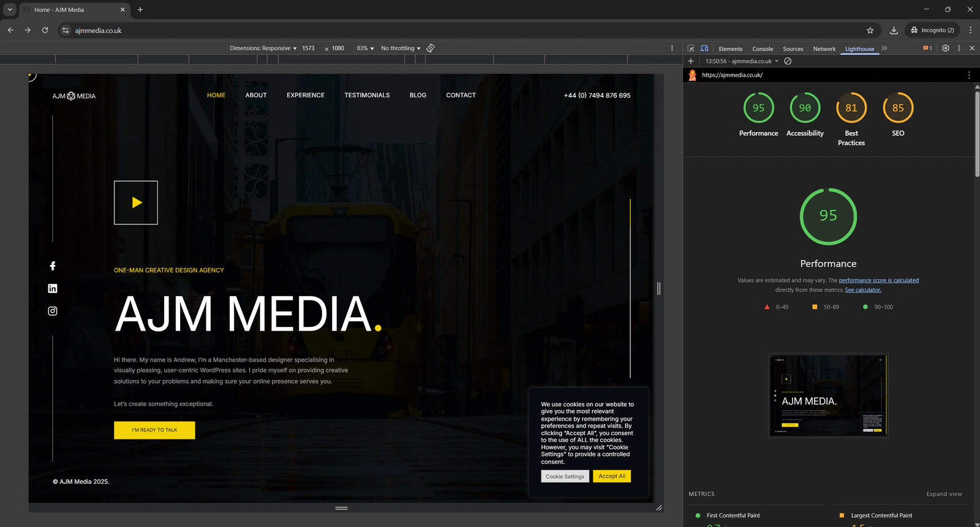Click the browser reload button
980x527 pixels.
[x=45, y=30]
